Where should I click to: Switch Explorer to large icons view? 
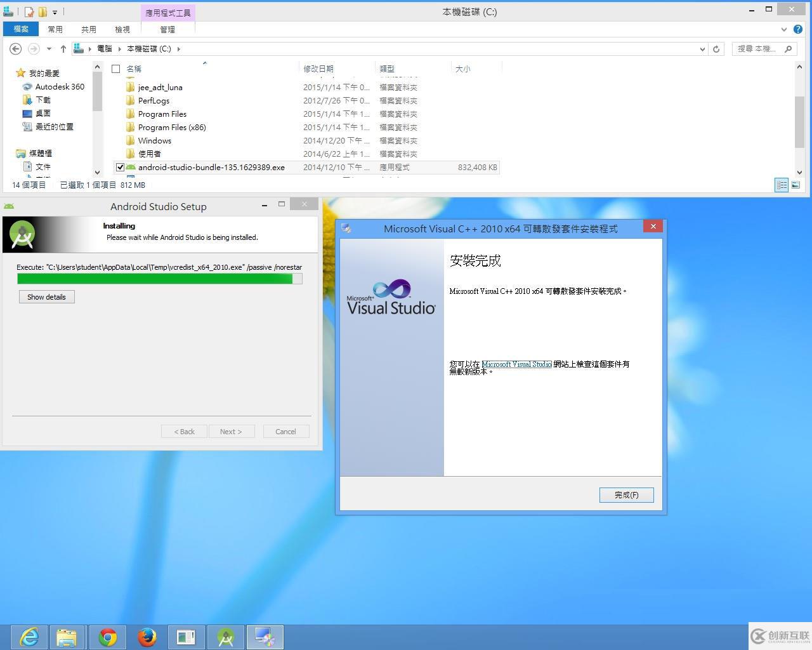coord(796,185)
